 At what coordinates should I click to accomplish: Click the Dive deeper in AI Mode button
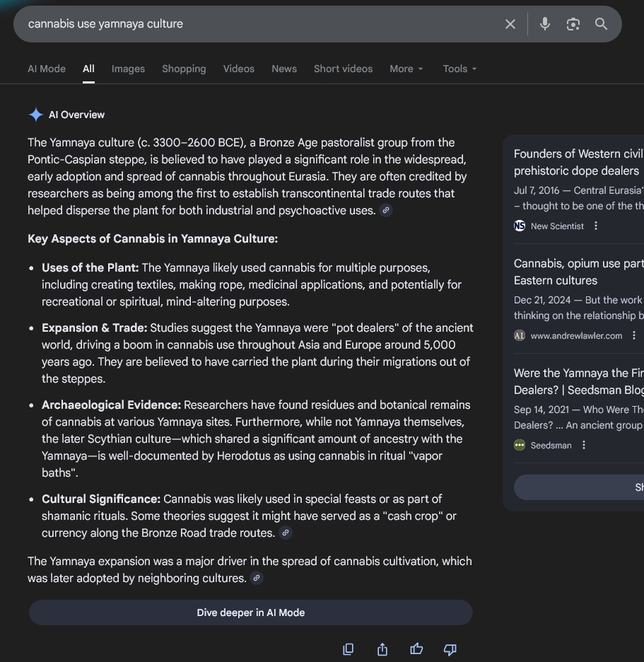click(251, 612)
